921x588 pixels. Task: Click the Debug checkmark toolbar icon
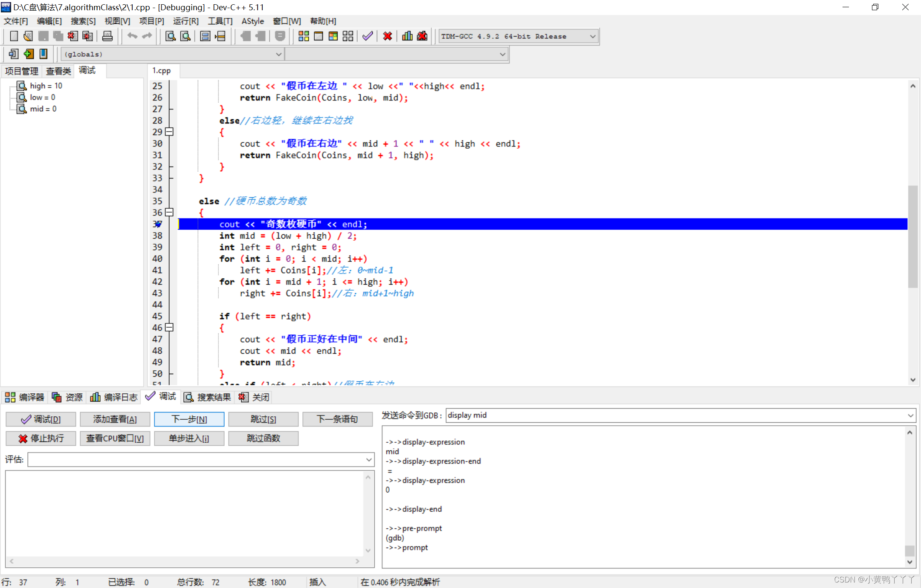[x=368, y=36]
